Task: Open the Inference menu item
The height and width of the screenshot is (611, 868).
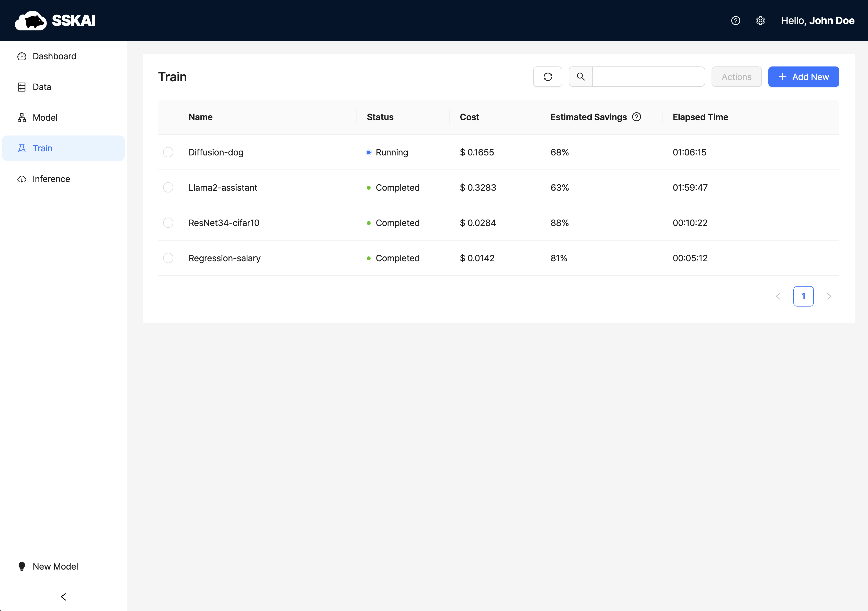Action: 51,179
